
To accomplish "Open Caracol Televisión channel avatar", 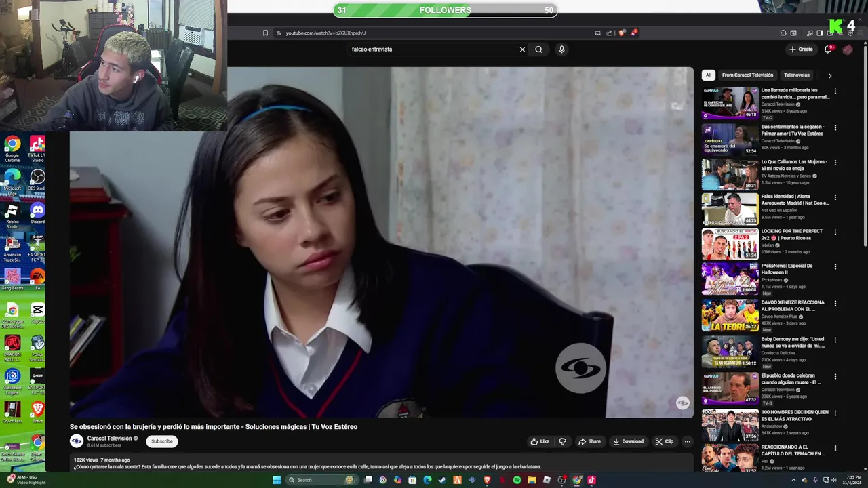I will pyautogui.click(x=77, y=441).
